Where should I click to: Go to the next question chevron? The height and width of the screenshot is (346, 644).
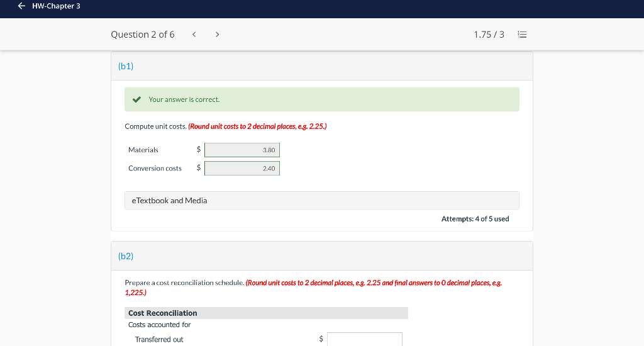pyautogui.click(x=217, y=35)
